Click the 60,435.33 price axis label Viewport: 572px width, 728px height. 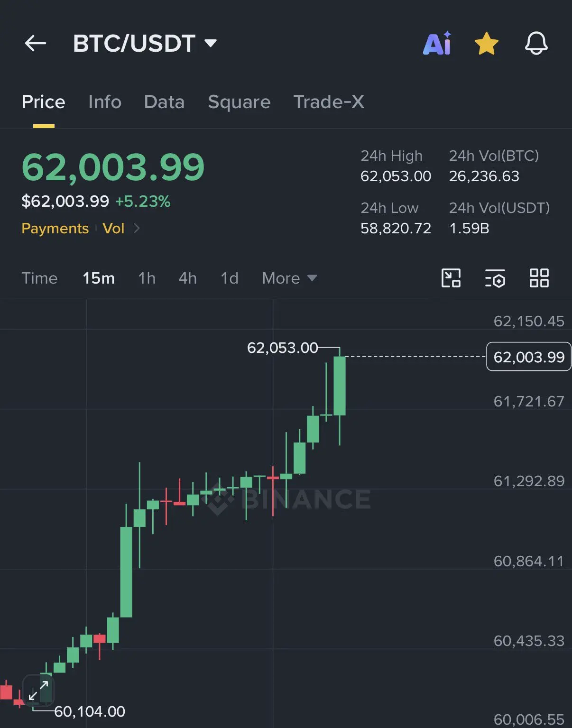point(529,641)
